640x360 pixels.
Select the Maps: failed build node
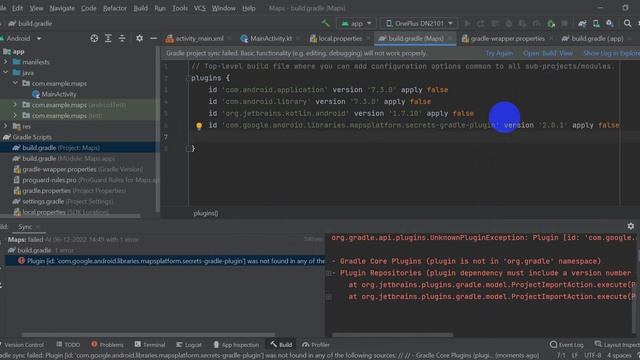73,240
